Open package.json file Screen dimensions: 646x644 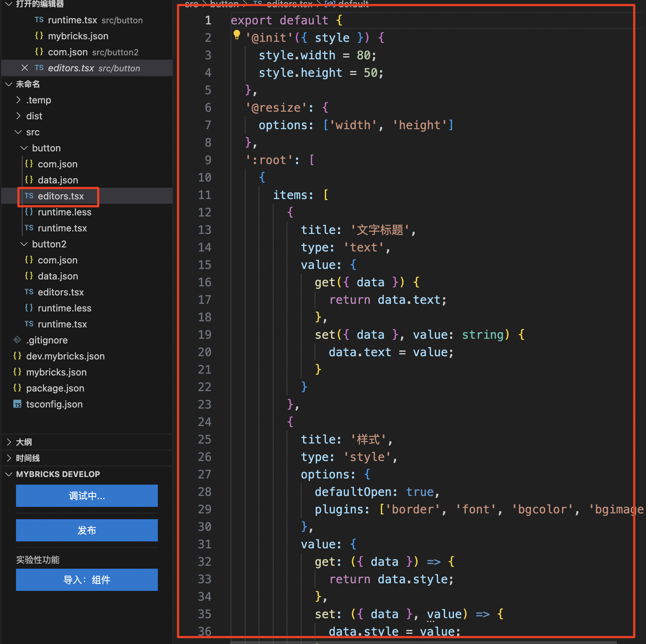pyautogui.click(x=87, y=388)
